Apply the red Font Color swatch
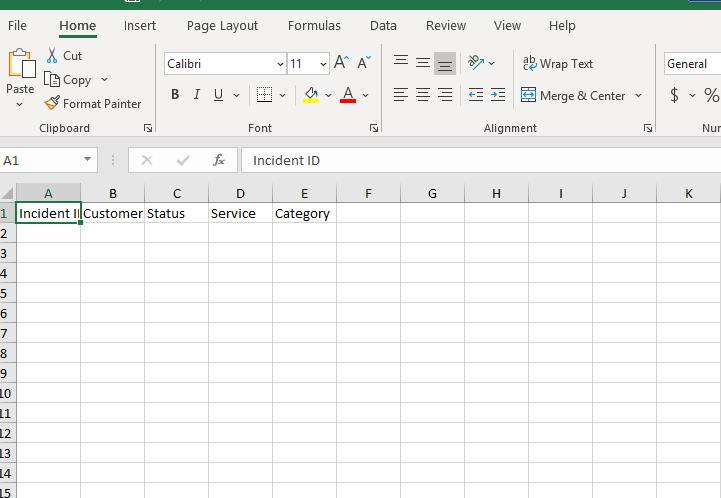This screenshot has width=721, height=498. click(348, 96)
